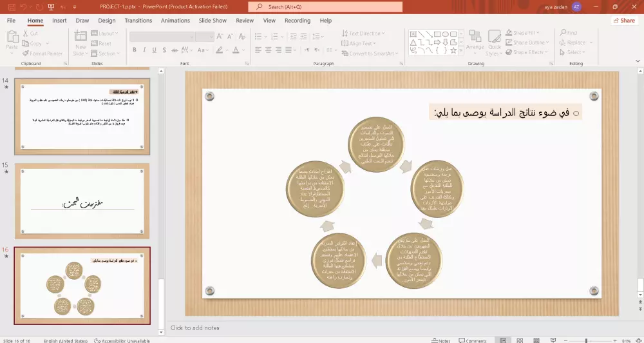This screenshot has height=343, width=644.
Task: Click the Decrease Font Size icon
Action: coord(231,36)
